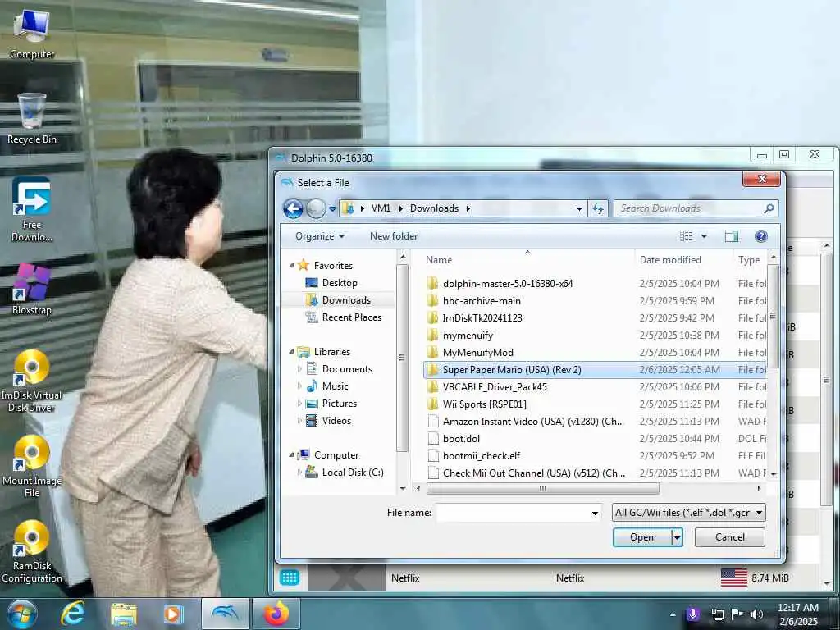Screen dimensions: 840x630
Task: Select Super Paper Mario (USA) (Rev 2) folder
Action: click(595, 370)
